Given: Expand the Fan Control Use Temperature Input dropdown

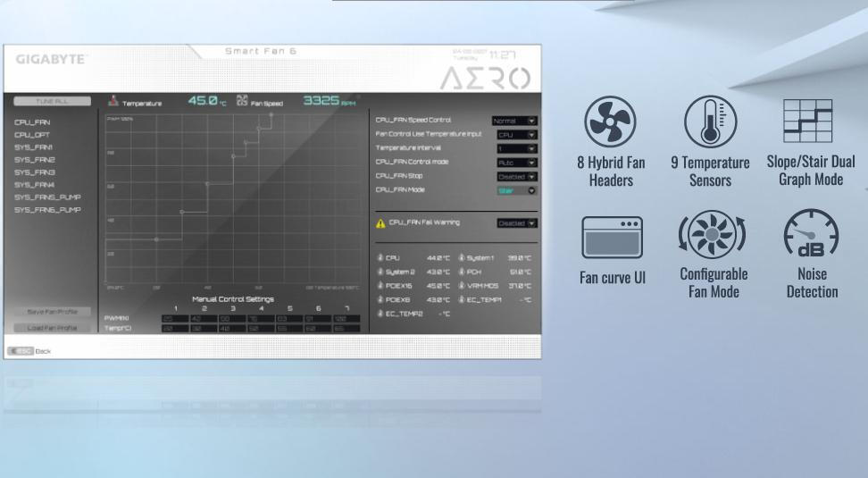Looking at the screenshot, I should 516,135.
